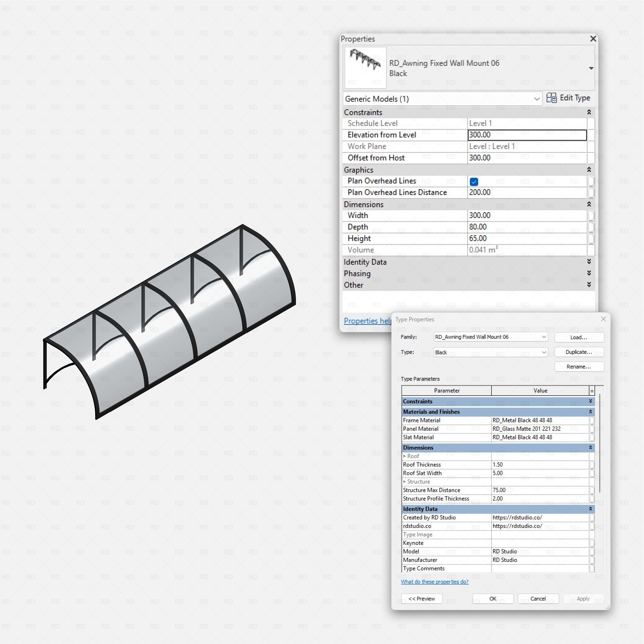Image resolution: width=644 pixels, height=644 pixels.
Task: Click the Parameter column header
Action: 447,391
